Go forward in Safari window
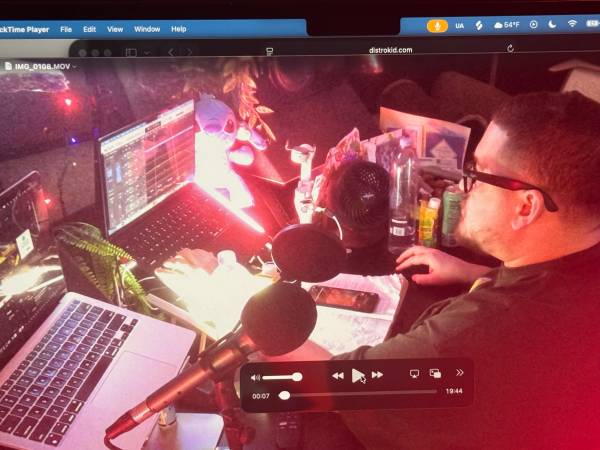The image size is (600, 450). click(189, 52)
